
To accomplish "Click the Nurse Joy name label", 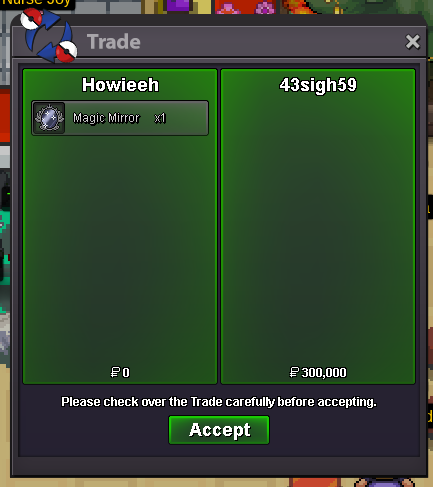I will pyautogui.click(x=36, y=3).
